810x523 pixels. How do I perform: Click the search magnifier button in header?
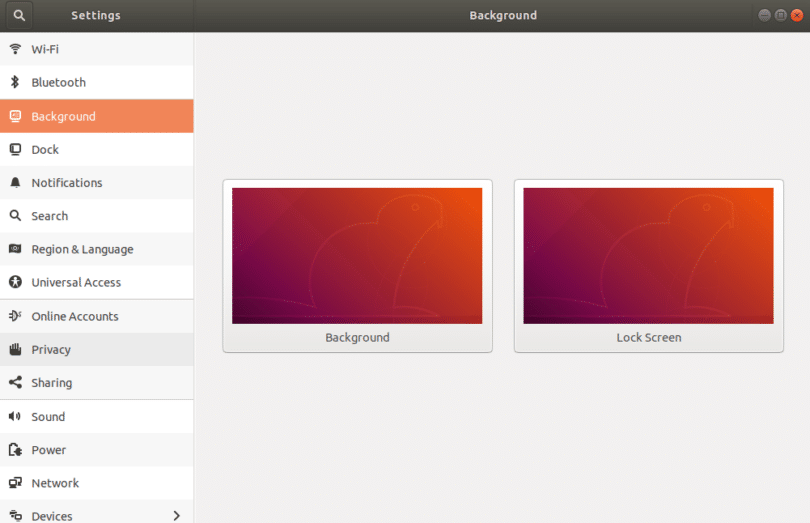coord(19,16)
